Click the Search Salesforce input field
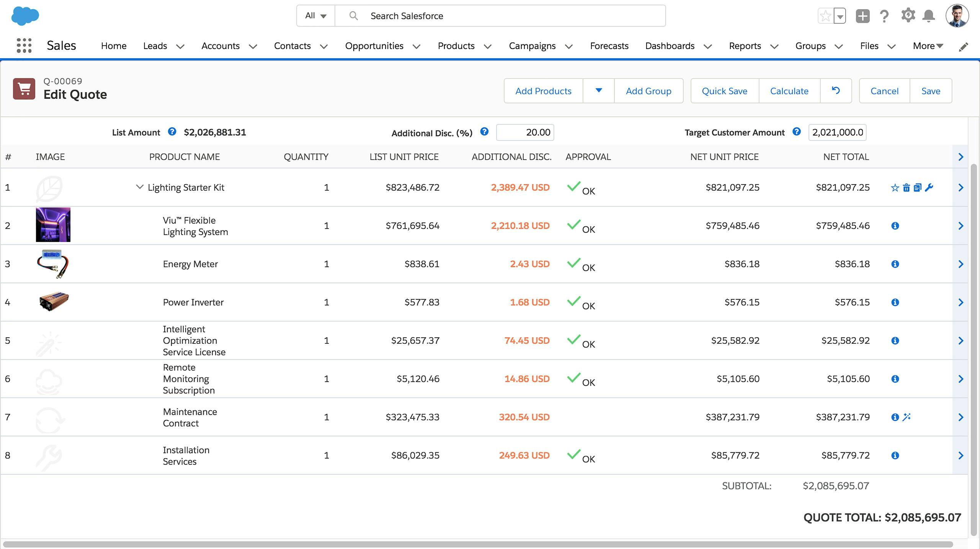This screenshot has height=549, width=980. 500,16
